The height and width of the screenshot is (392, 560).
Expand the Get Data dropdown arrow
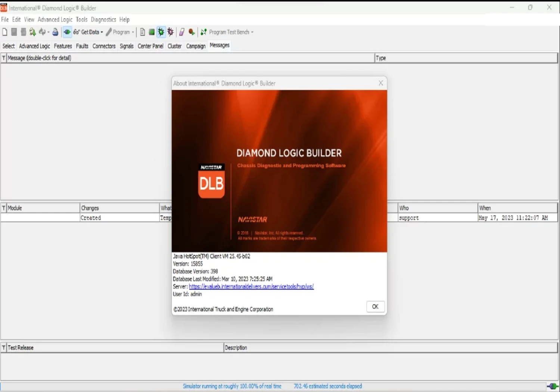102,32
